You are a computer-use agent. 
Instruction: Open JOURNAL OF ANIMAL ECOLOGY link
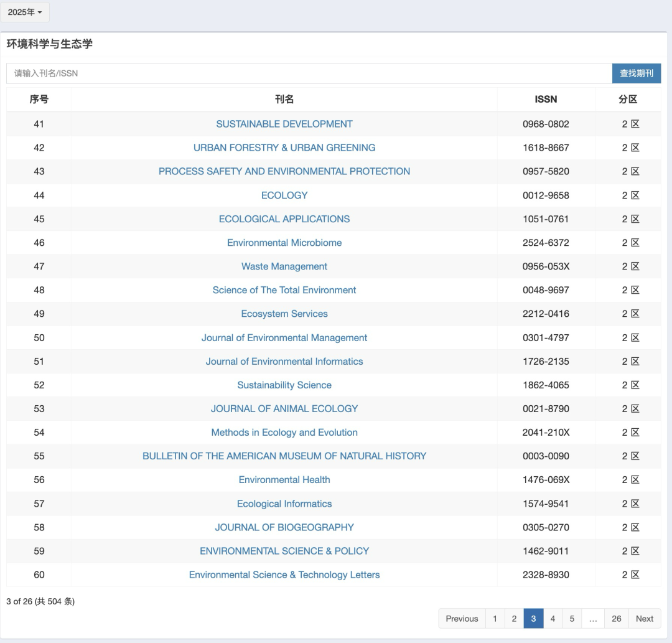(284, 408)
